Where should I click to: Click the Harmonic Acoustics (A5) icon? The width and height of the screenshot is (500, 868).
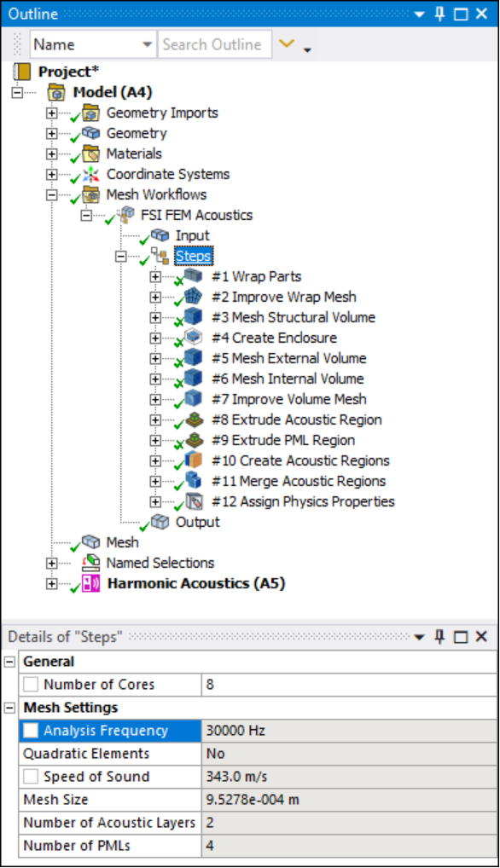90,583
